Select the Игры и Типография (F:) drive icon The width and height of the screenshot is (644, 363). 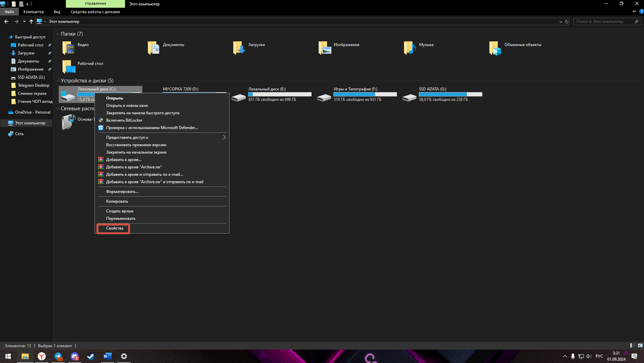[324, 98]
